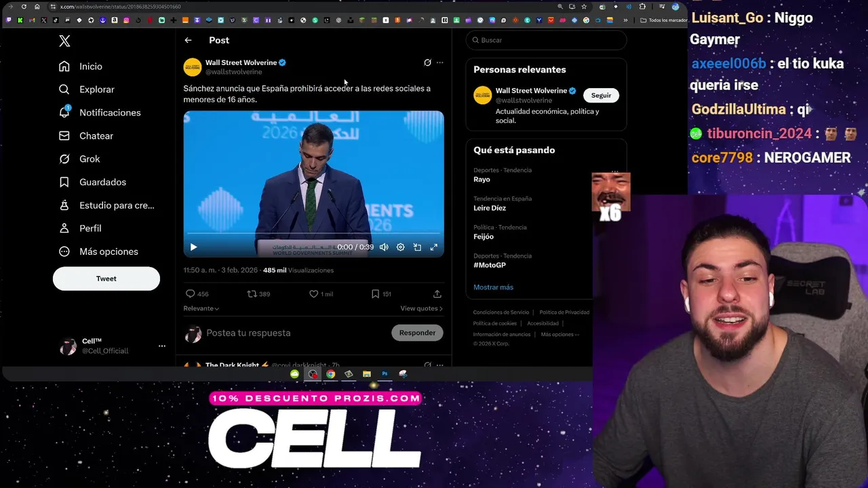868x488 pixels.
Task: Expand the Relevante sort dropdown
Action: pyautogui.click(x=201, y=308)
